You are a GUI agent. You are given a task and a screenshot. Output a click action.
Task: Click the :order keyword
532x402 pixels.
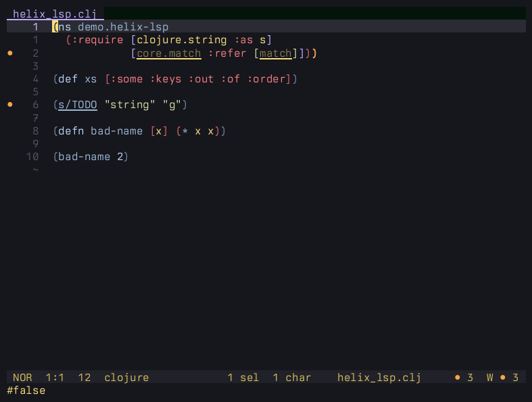(266, 79)
